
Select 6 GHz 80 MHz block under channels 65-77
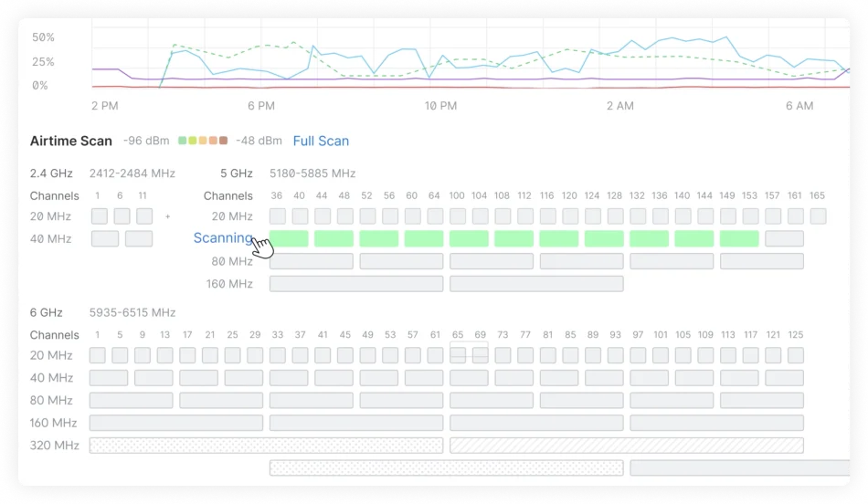(492, 401)
